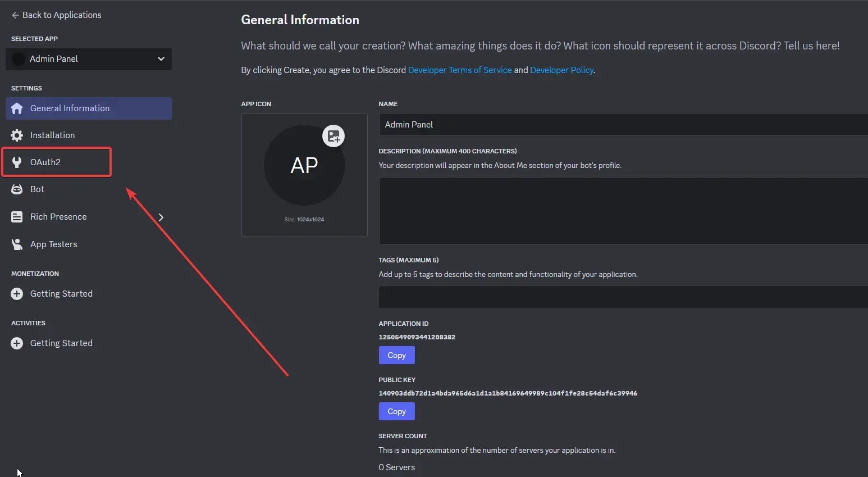The width and height of the screenshot is (868, 477).
Task: Open the Admin Panel app selector dropdown
Action: click(x=89, y=59)
